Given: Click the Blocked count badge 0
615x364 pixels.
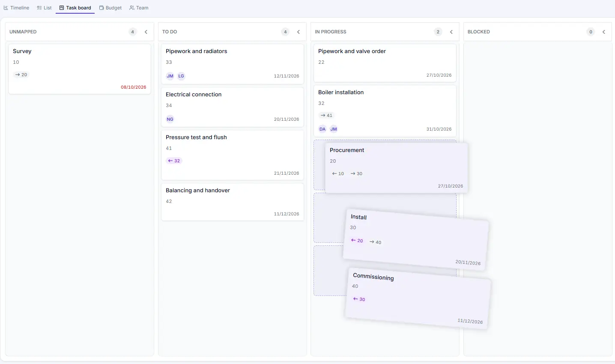Looking at the screenshot, I should [x=591, y=32].
